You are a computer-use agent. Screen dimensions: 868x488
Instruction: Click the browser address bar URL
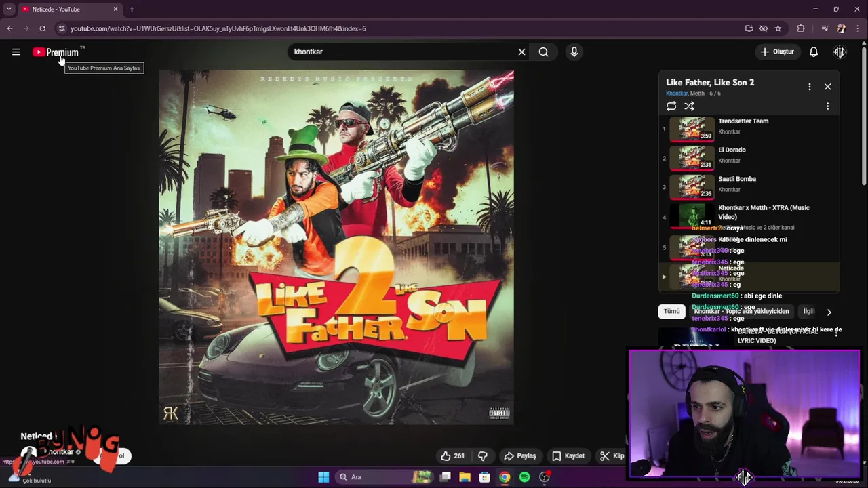[x=218, y=28]
